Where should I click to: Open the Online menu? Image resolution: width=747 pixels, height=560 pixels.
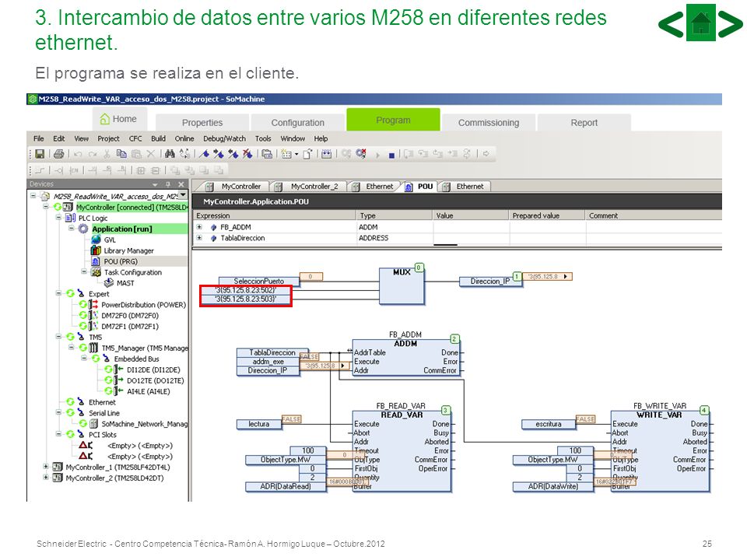184,138
